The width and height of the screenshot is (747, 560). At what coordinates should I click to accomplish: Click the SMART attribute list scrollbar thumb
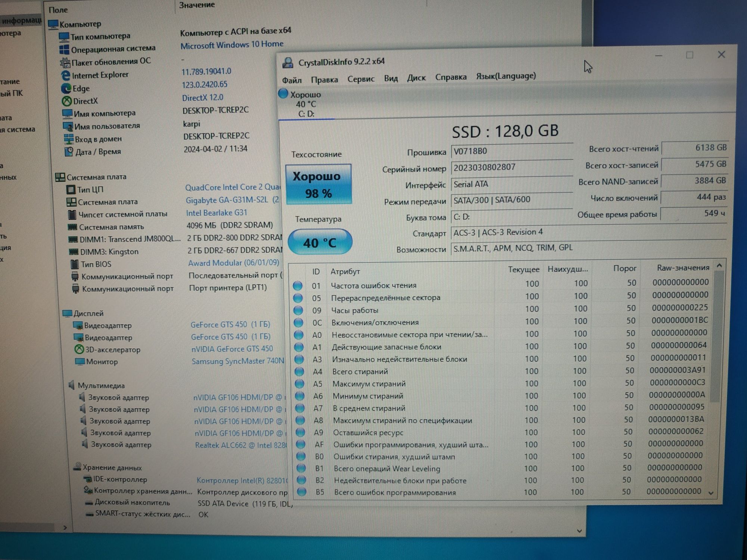tap(716, 336)
